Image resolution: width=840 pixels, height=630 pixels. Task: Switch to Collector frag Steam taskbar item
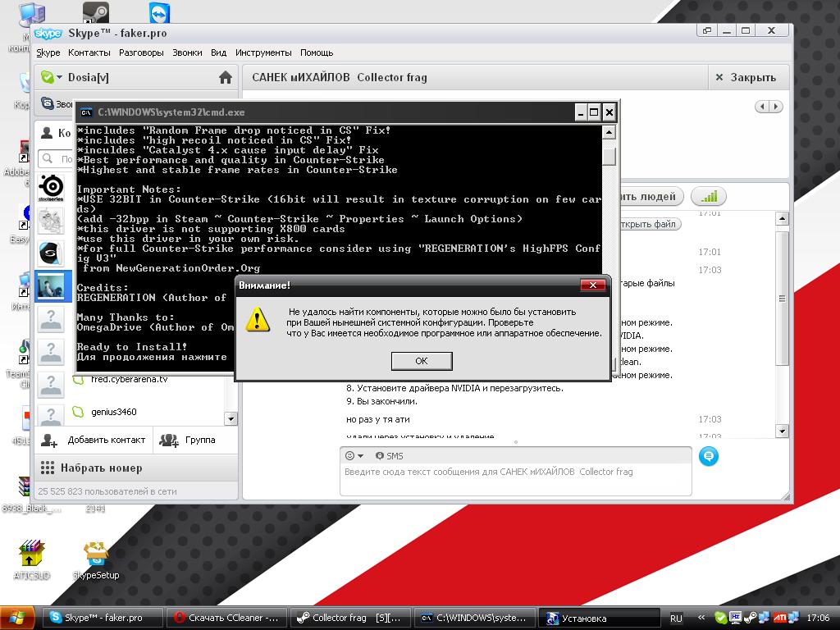[351, 618]
